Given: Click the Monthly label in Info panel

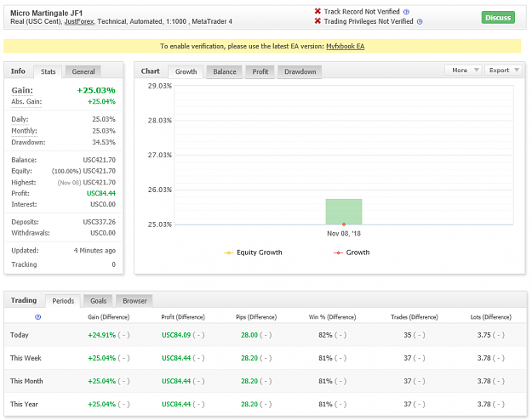Looking at the screenshot, I should [x=24, y=131].
